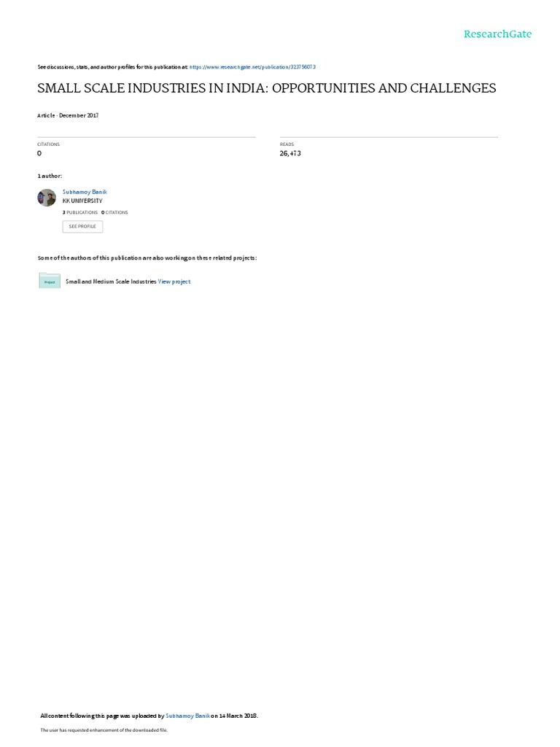Click the uploader name Subhamoy Banik in footer
This screenshot has width=560, height=747.
(187, 716)
